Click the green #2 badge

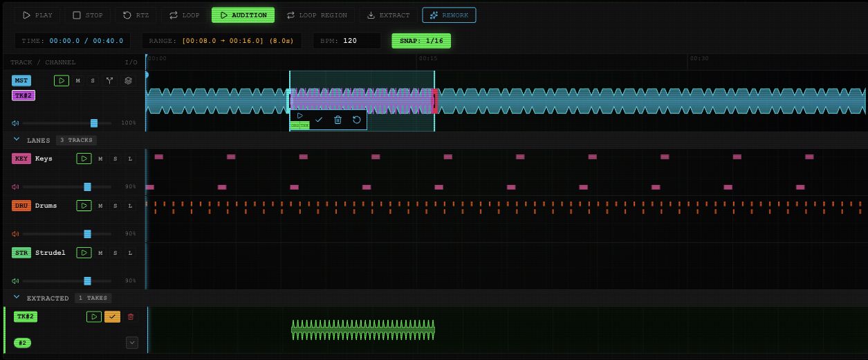coord(22,343)
